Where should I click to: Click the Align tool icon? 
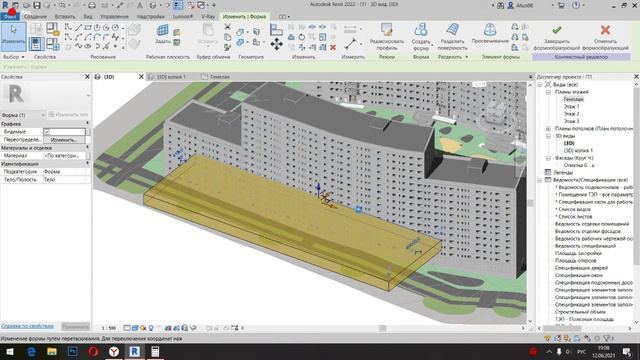276,29
